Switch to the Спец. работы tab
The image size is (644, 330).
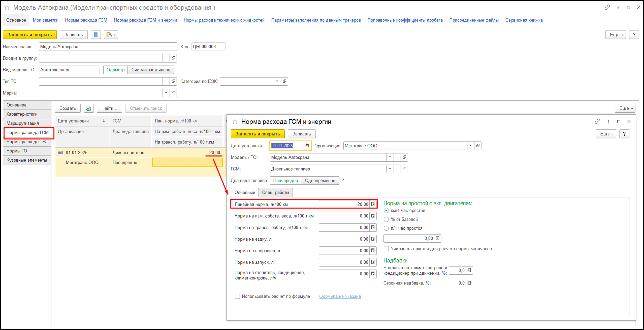(275, 192)
